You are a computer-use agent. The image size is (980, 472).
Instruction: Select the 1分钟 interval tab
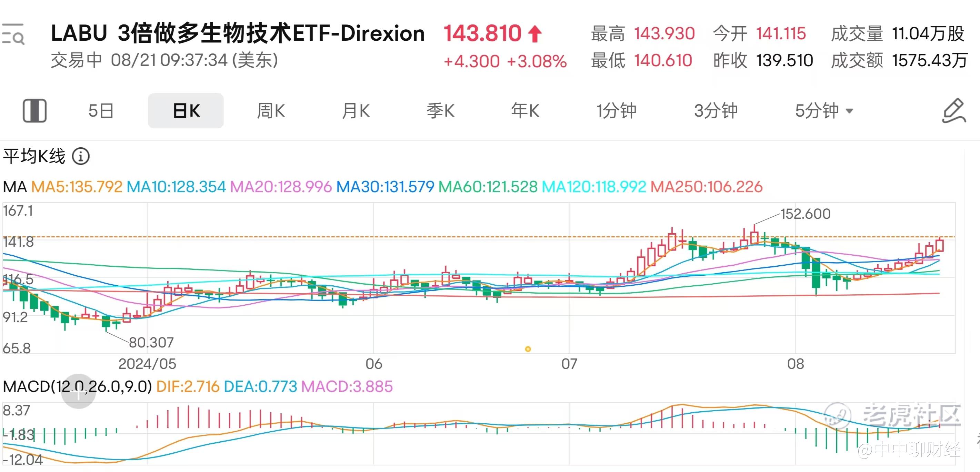pyautogui.click(x=616, y=111)
